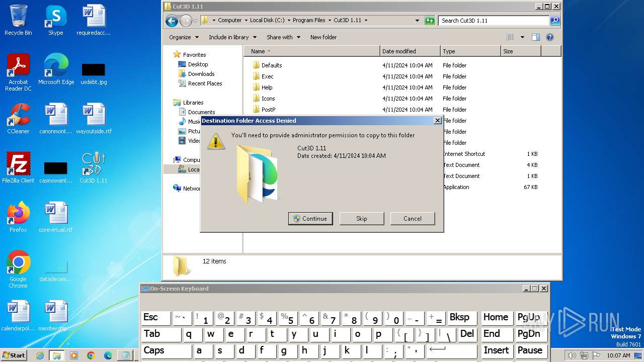This screenshot has height=362, width=644.
Task: Click the Chrome taskbar icon
Action: 91,355
